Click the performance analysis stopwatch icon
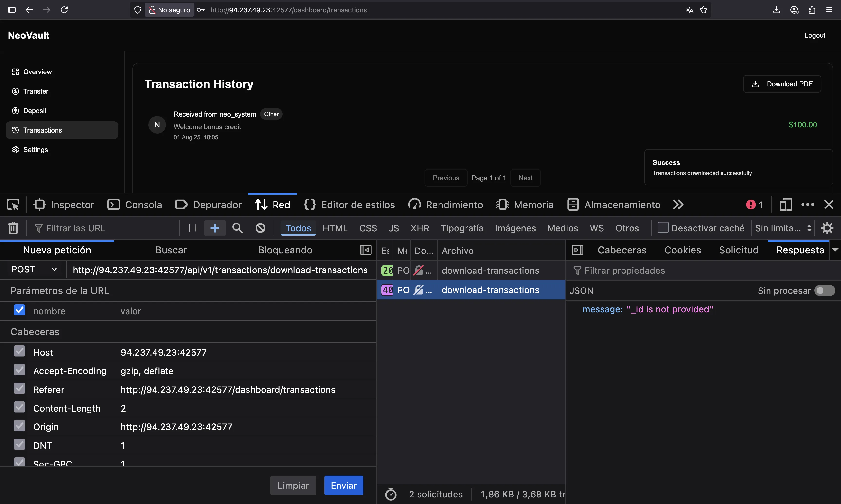 [x=391, y=494]
